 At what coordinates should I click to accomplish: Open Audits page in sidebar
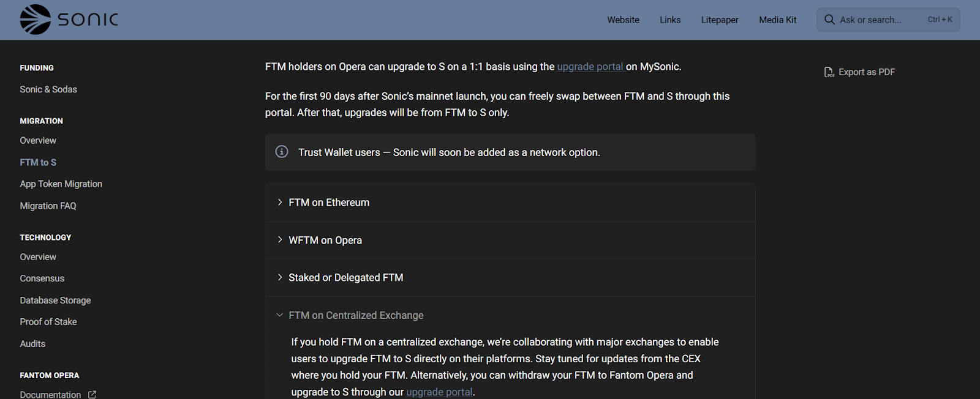pyautogui.click(x=32, y=344)
